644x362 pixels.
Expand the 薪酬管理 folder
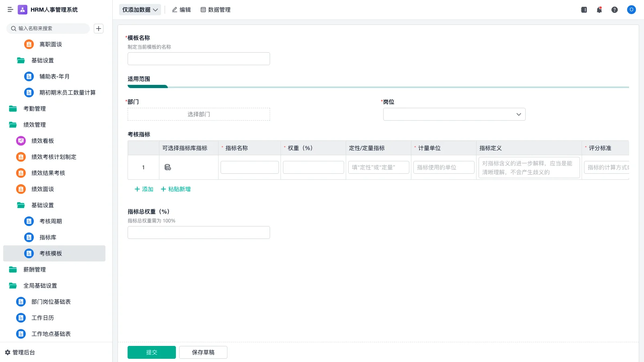35,269
